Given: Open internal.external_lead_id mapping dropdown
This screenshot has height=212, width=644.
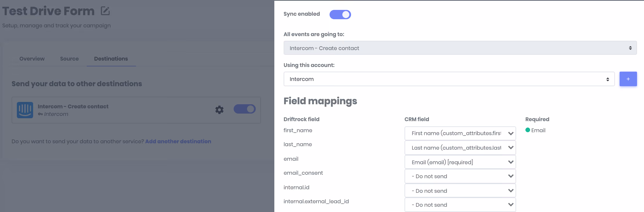Looking at the screenshot, I should pos(460,205).
